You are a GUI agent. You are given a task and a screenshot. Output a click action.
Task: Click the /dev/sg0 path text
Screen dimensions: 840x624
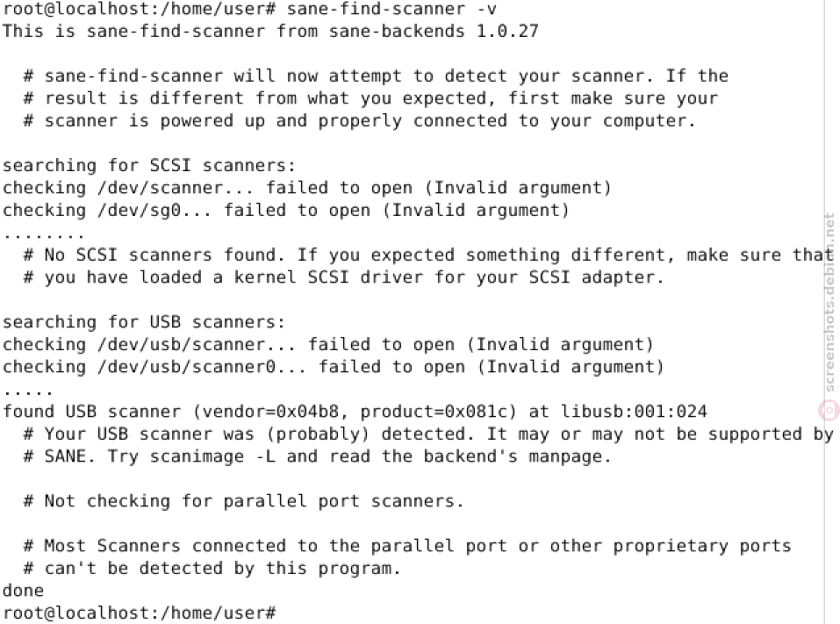pyautogui.click(x=139, y=211)
